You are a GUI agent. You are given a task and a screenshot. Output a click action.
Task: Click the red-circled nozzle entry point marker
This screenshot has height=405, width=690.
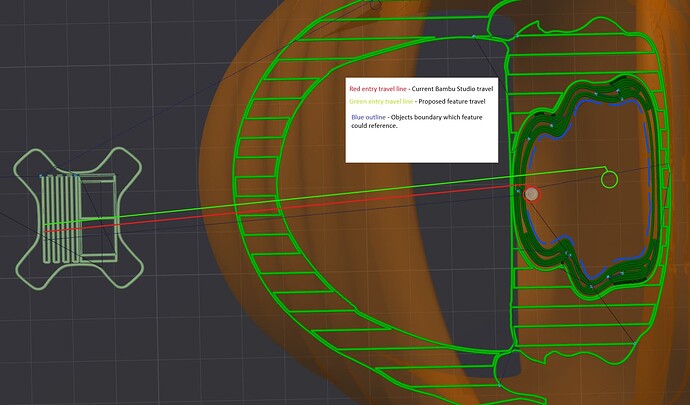click(x=532, y=194)
